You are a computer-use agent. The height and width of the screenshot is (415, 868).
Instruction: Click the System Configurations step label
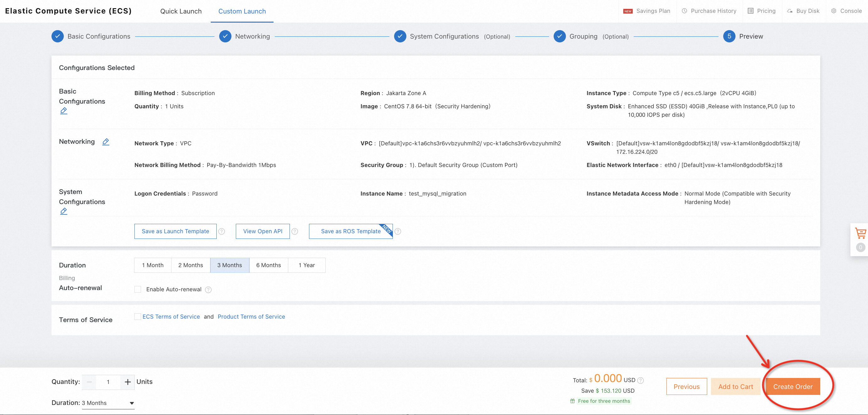pos(444,36)
